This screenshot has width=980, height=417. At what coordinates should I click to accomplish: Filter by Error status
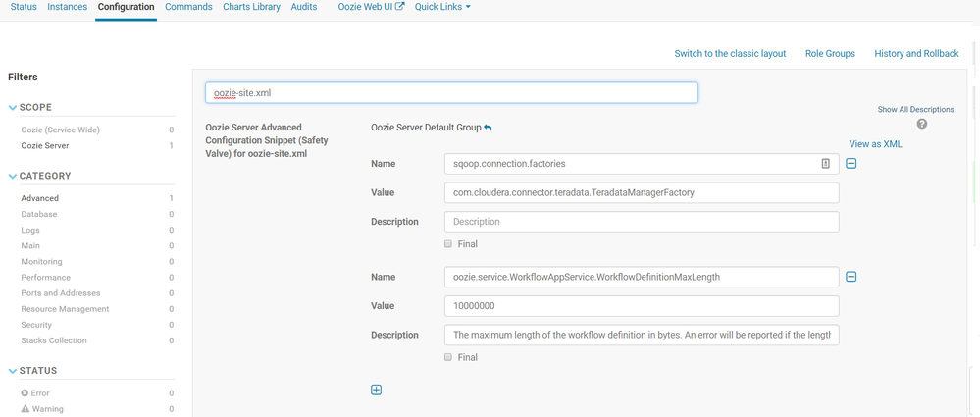41,393
